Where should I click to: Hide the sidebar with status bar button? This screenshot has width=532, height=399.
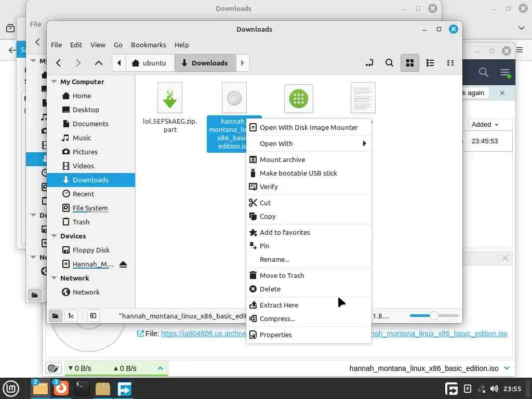[94, 316]
